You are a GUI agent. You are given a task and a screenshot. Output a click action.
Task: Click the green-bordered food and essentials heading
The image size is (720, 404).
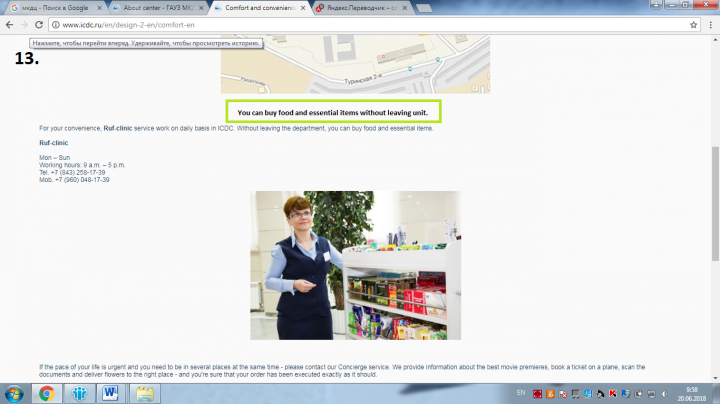click(x=333, y=112)
